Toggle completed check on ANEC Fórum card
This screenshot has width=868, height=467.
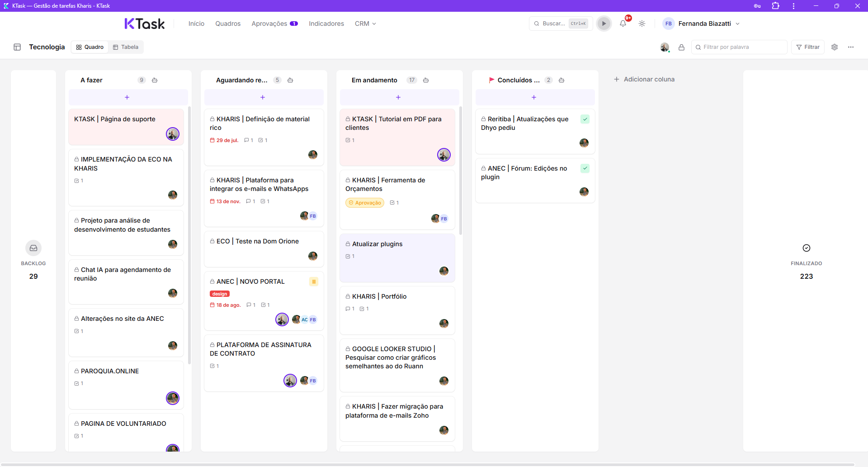click(585, 168)
